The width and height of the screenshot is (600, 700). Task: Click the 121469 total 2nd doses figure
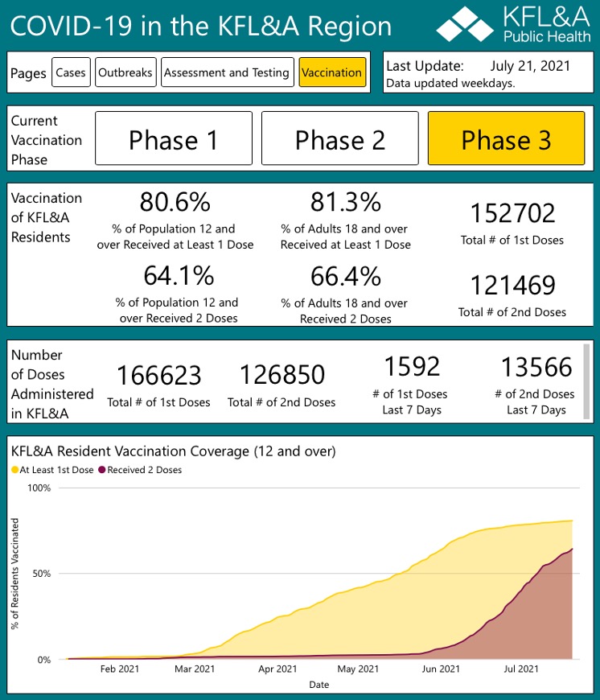point(512,286)
